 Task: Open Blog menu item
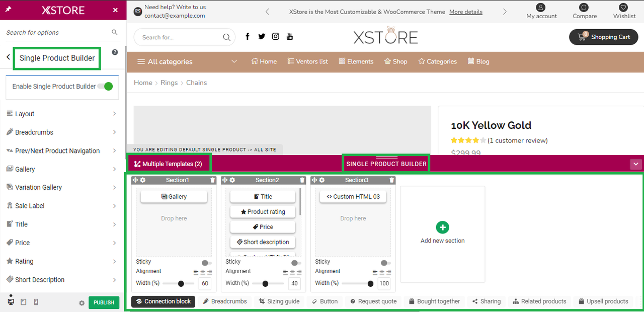click(478, 61)
